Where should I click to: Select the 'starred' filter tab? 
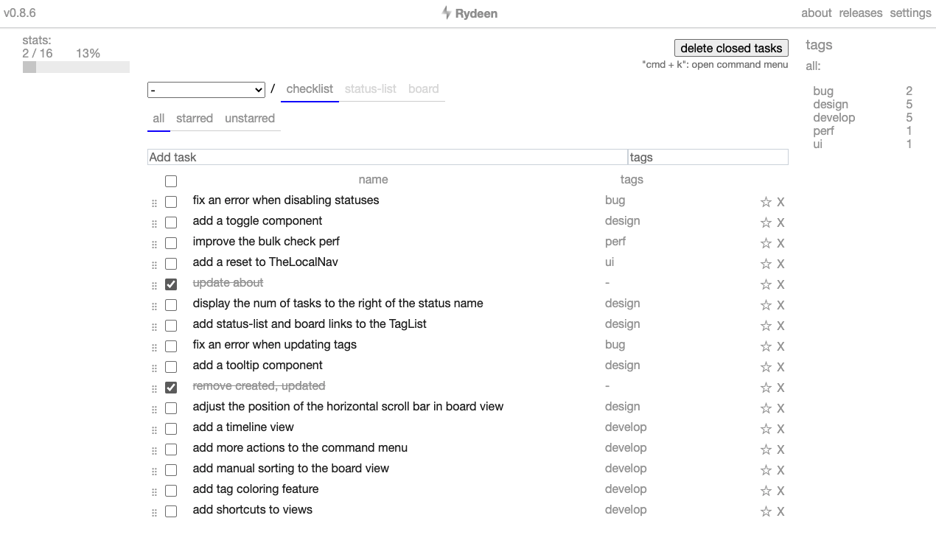195,119
